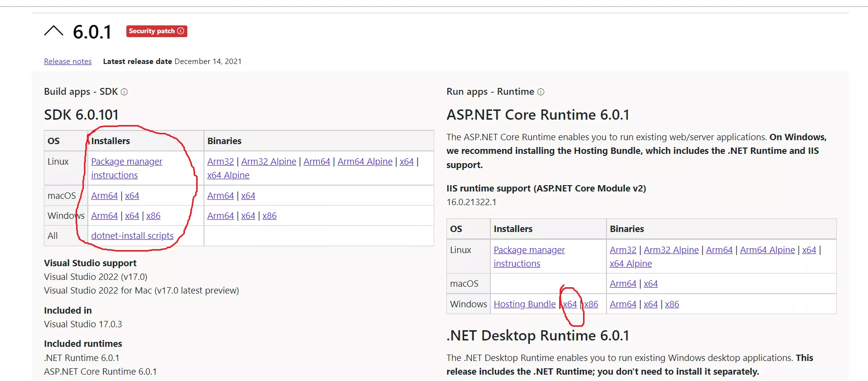
Task: Download SDK Windows x86 installer
Action: tap(153, 215)
